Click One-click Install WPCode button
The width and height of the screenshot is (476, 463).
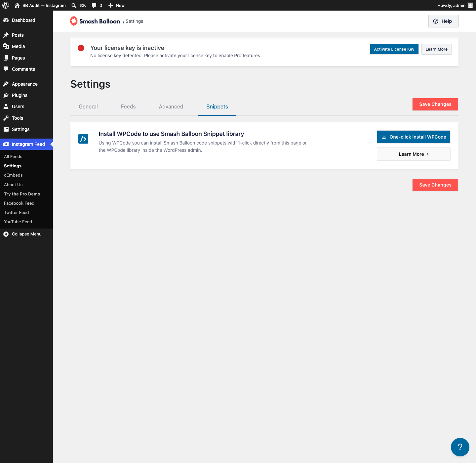pos(414,137)
